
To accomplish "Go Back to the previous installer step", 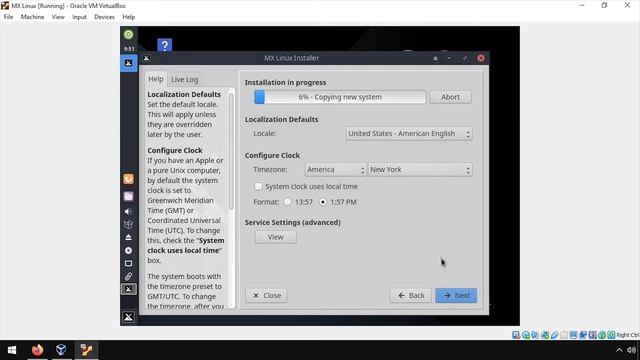I will pyautogui.click(x=411, y=296).
